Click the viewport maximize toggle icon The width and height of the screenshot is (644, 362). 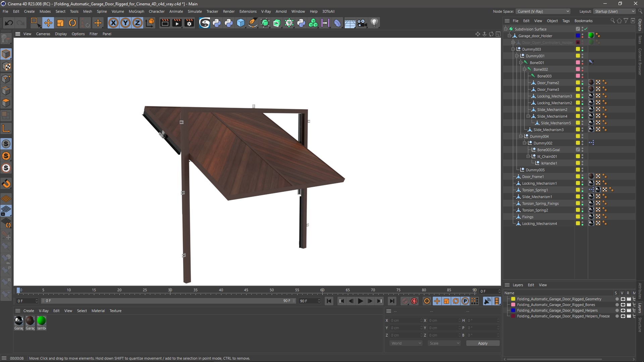(498, 34)
